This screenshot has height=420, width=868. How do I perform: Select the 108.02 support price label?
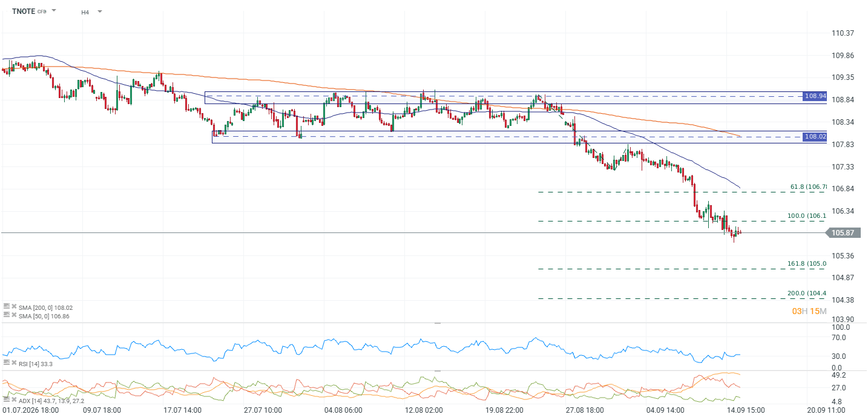coord(815,137)
